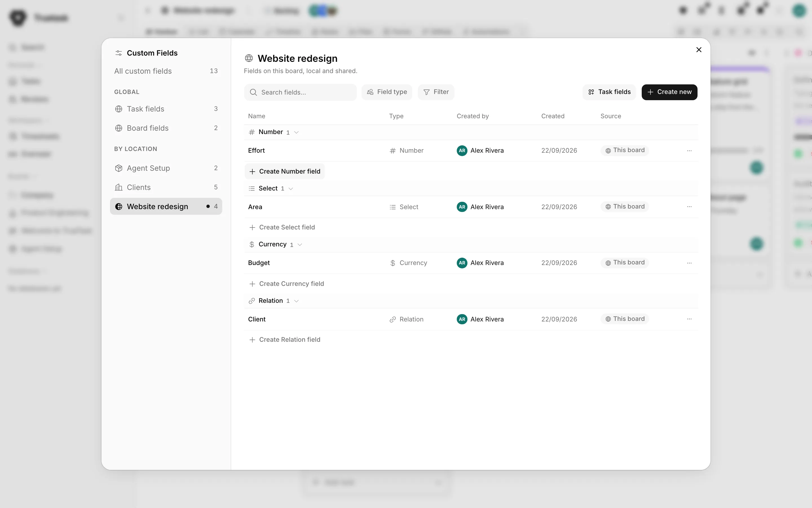Open the Filter options
The height and width of the screenshot is (508, 812).
436,92
